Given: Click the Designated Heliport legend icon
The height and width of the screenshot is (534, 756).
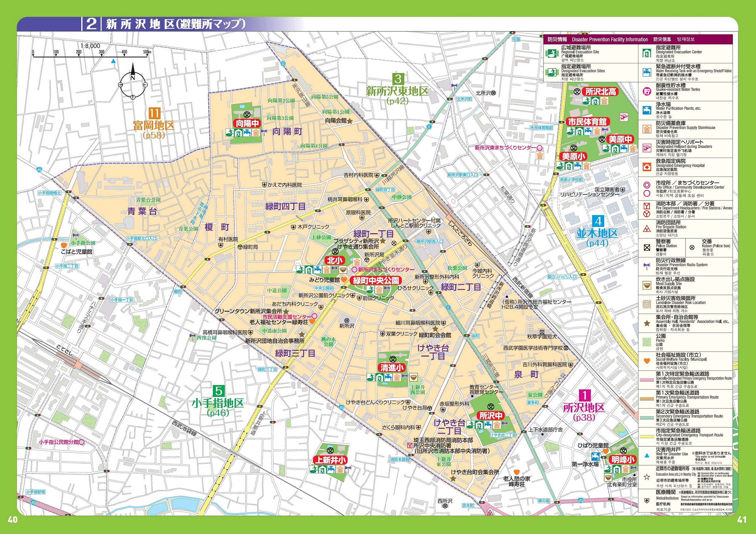Looking at the screenshot, I should tap(647, 148).
